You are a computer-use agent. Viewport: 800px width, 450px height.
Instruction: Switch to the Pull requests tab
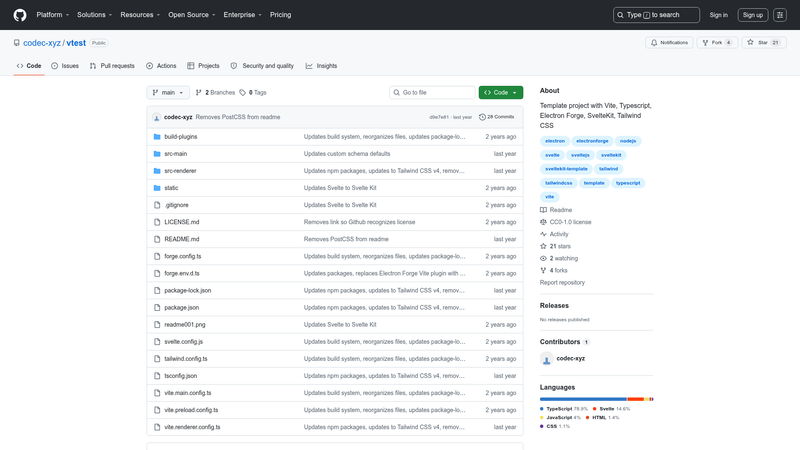(x=112, y=66)
